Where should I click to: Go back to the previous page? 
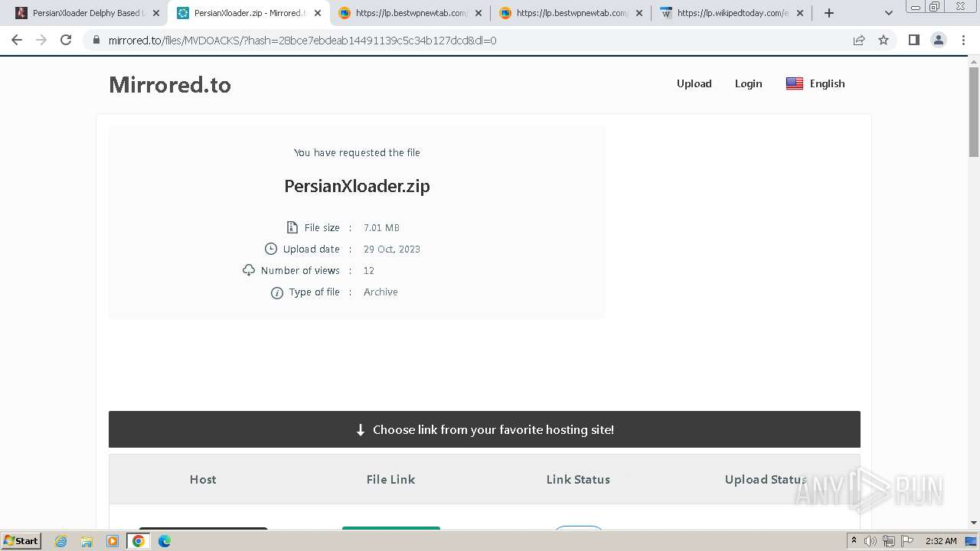pos(17,40)
